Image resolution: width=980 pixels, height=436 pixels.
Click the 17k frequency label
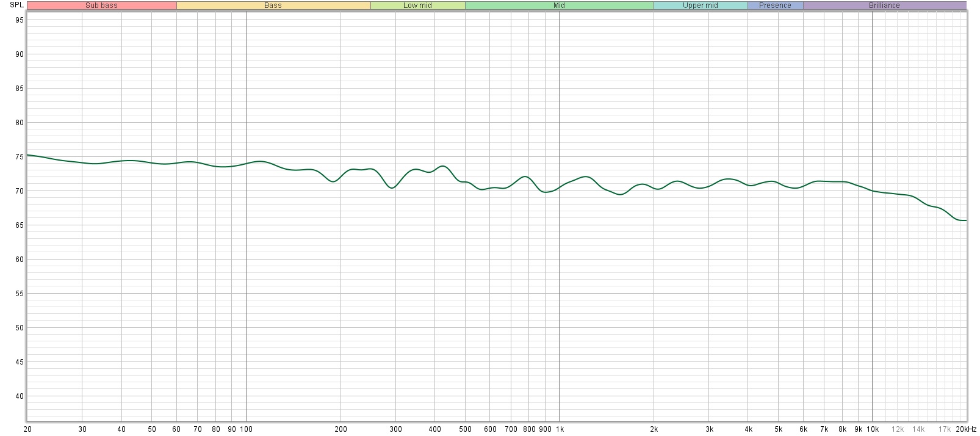945,429
